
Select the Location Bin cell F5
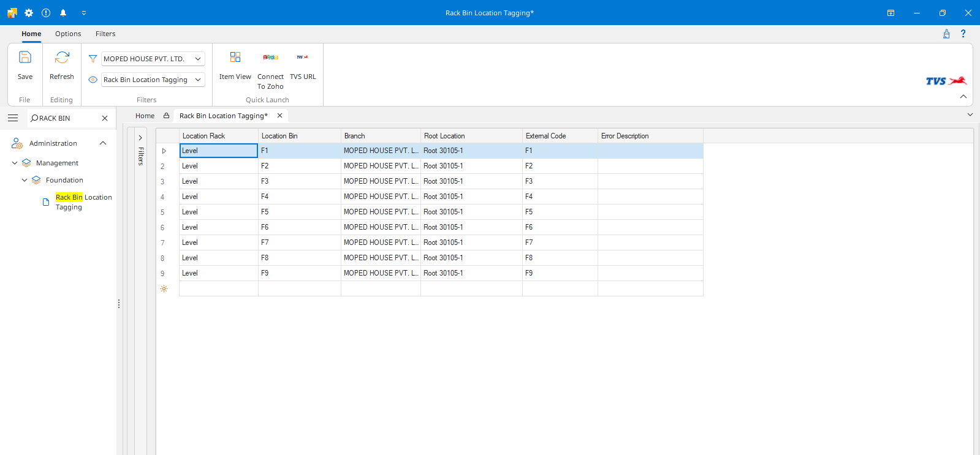pyautogui.click(x=299, y=212)
